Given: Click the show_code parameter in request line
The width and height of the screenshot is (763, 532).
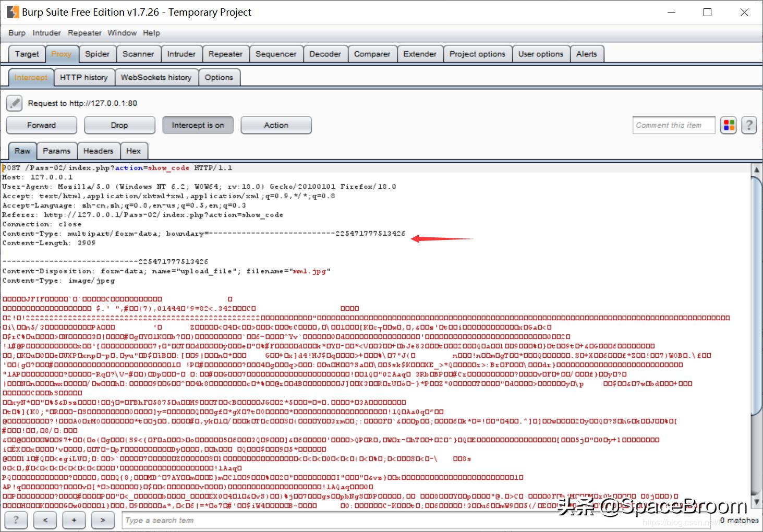Looking at the screenshot, I should [169, 168].
